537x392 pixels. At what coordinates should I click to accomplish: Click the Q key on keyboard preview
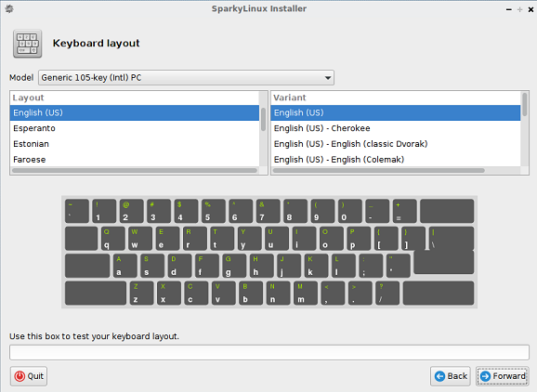[113, 239]
